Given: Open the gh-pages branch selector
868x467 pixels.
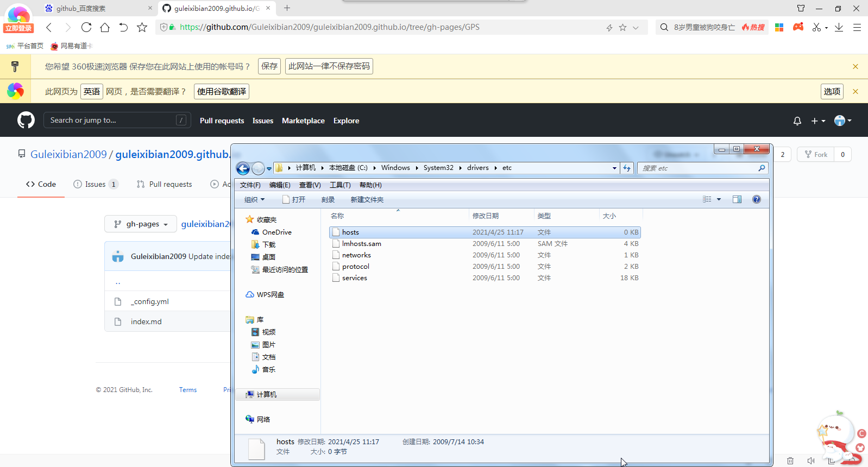Looking at the screenshot, I should pyautogui.click(x=141, y=224).
